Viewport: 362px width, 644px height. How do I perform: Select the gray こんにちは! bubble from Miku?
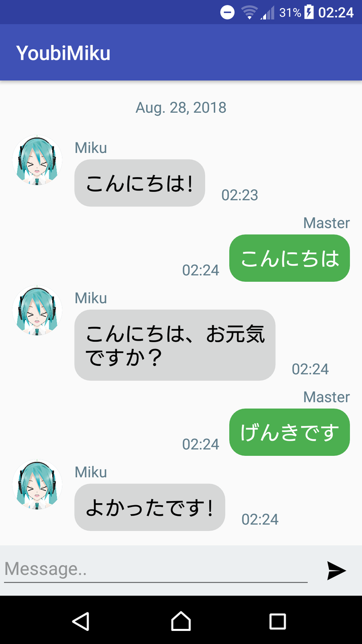[140, 183]
